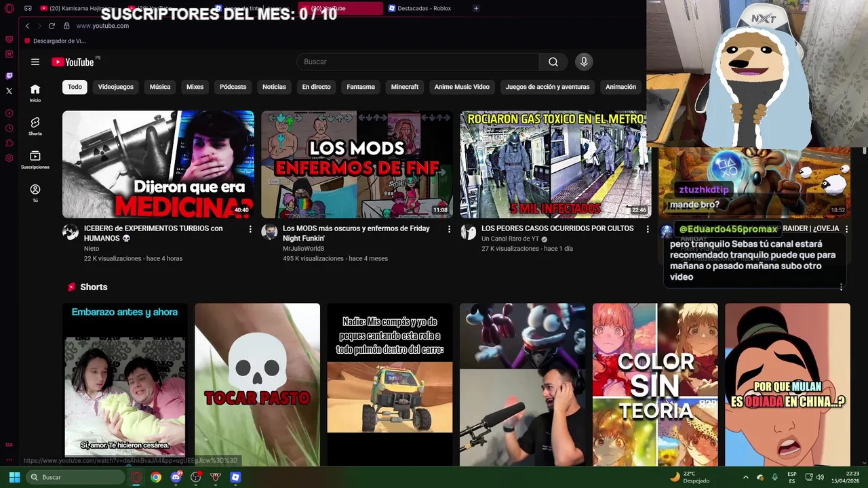Select the Fantasma filter chip

(x=361, y=87)
